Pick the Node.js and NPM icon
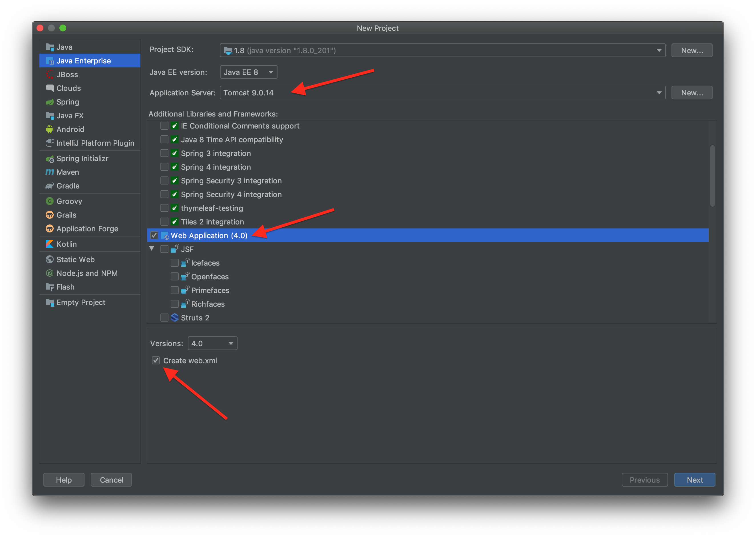 [x=50, y=273]
